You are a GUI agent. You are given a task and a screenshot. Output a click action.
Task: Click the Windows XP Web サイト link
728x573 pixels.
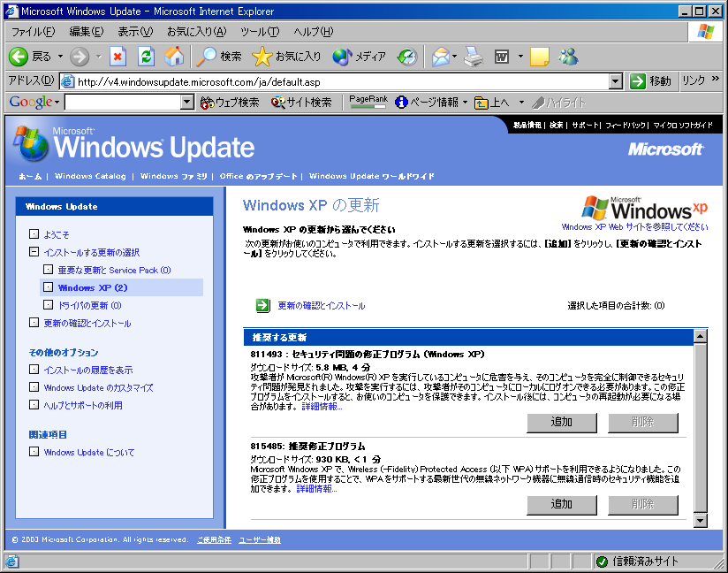pyautogui.click(x=634, y=226)
